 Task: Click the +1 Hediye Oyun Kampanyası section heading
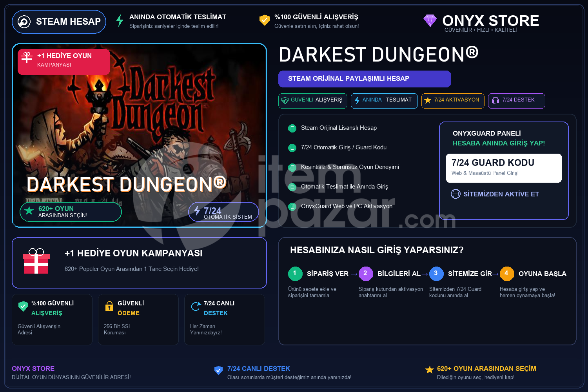click(133, 253)
